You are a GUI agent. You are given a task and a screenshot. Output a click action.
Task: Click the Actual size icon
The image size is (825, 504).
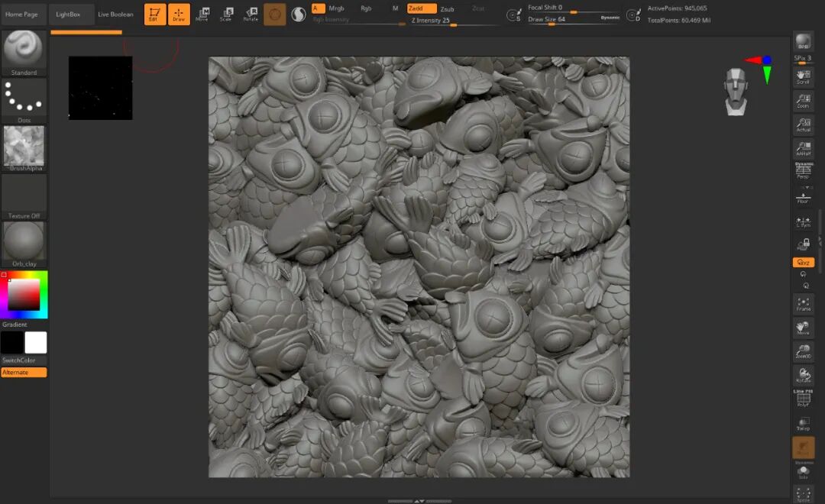pyautogui.click(x=803, y=124)
